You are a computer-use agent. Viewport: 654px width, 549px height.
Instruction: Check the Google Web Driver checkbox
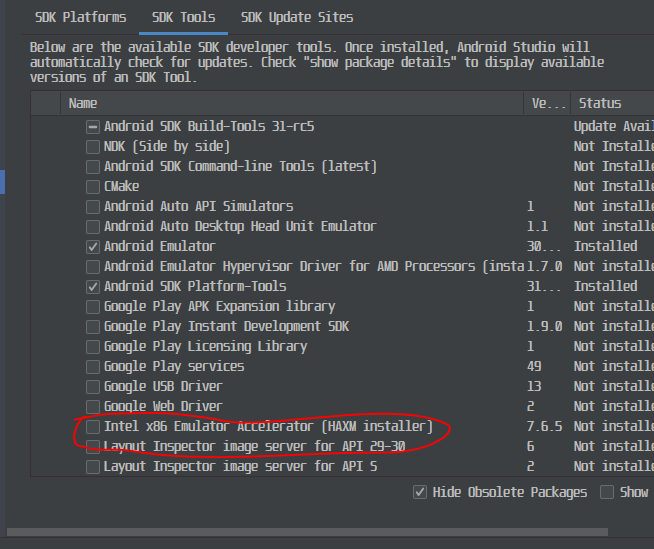(93, 407)
